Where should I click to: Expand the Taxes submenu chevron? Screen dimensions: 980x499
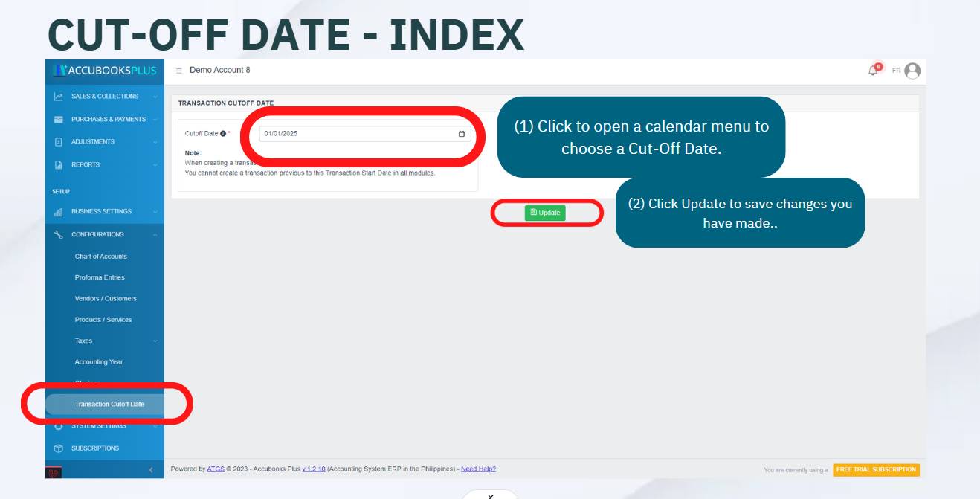(155, 341)
